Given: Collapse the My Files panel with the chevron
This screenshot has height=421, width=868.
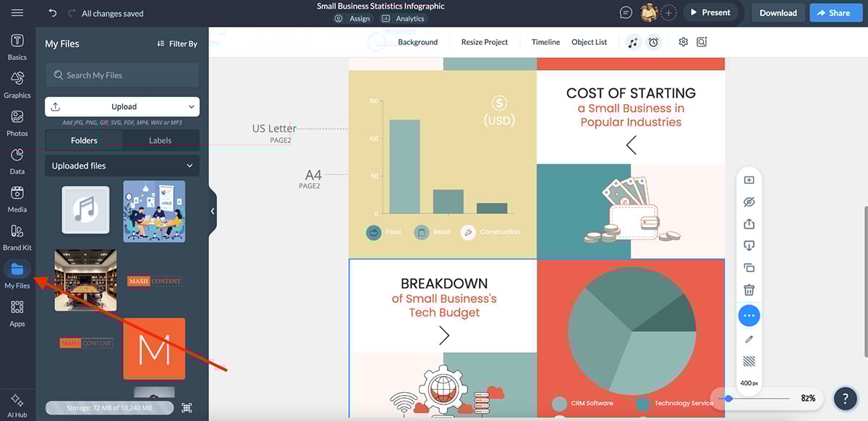Looking at the screenshot, I should click(x=212, y=210).
